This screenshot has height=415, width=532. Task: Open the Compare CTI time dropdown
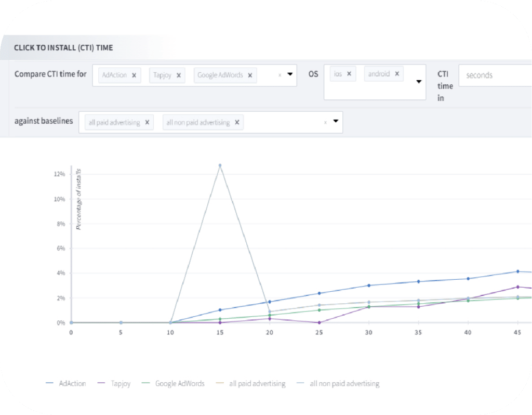point(290,75)
